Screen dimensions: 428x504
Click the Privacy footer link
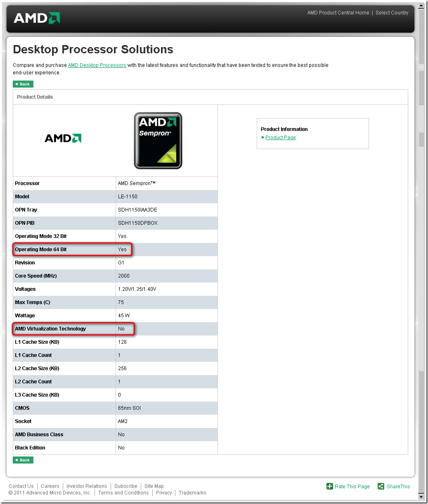click(164, 493)
